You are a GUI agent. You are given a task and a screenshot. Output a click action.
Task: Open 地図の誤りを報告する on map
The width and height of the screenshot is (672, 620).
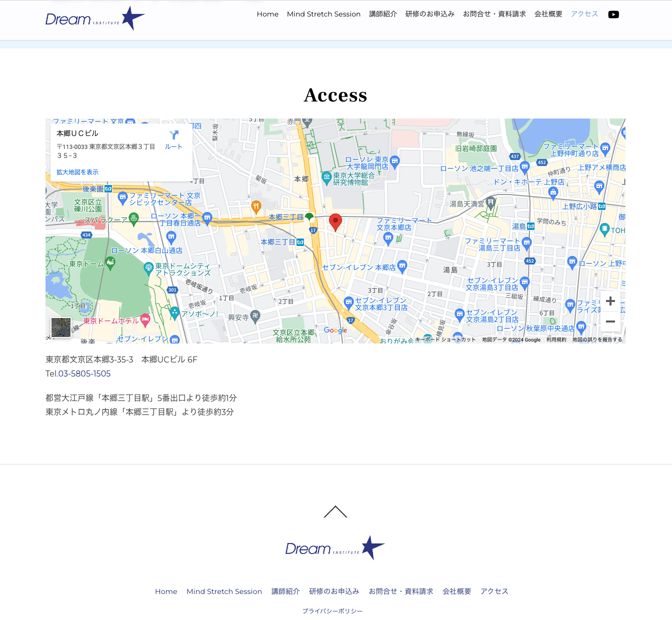pos(597,339)
